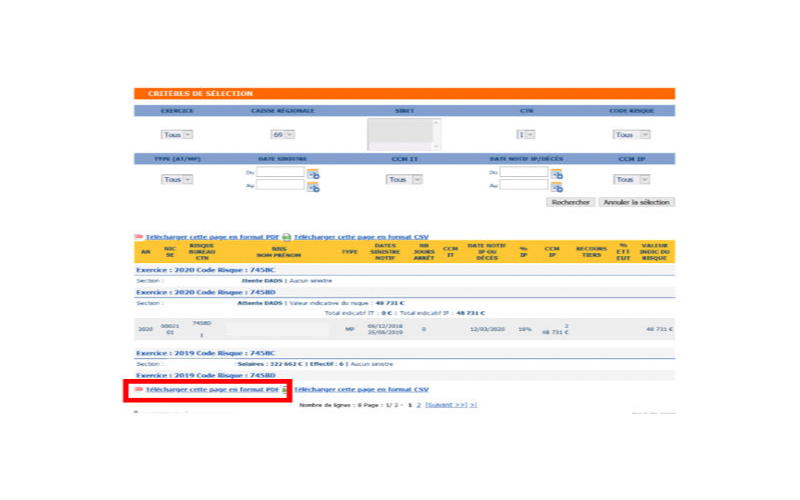
Task: Click the Suivant >> pagination link
Action: (446, 405)
